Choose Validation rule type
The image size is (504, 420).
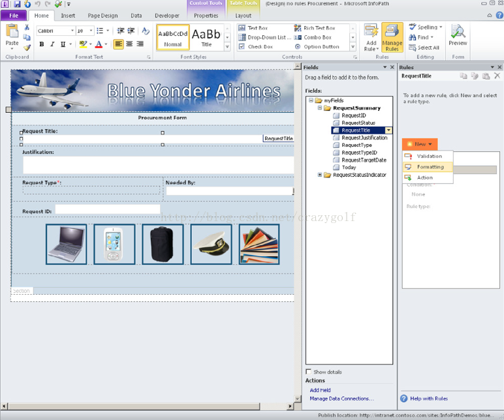[x=428, y=157]
